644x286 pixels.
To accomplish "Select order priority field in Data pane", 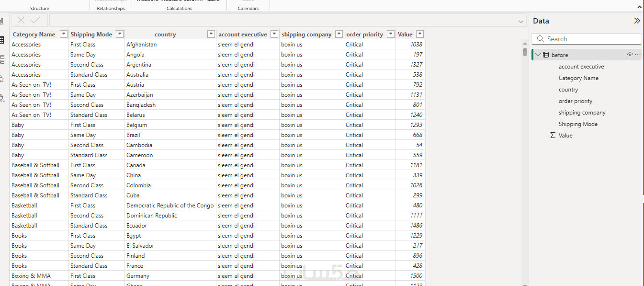I will 576,101.
